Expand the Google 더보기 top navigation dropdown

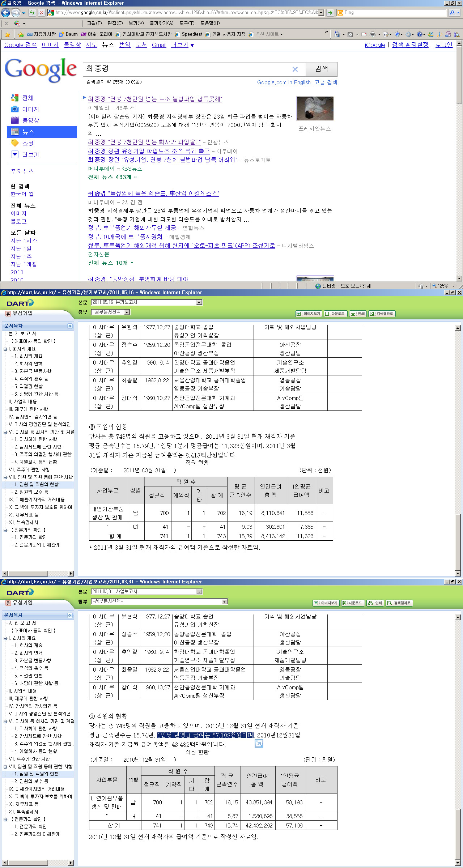183,45
